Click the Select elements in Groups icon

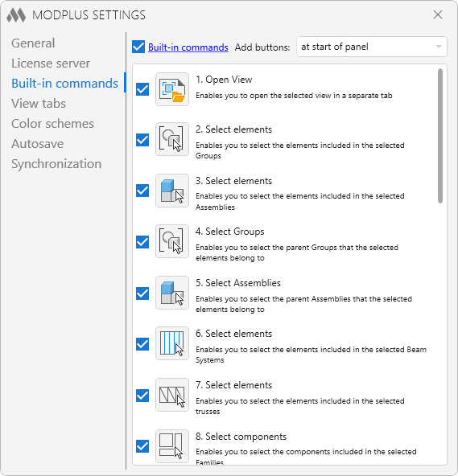pyautogui.click(x=172, y=139)
